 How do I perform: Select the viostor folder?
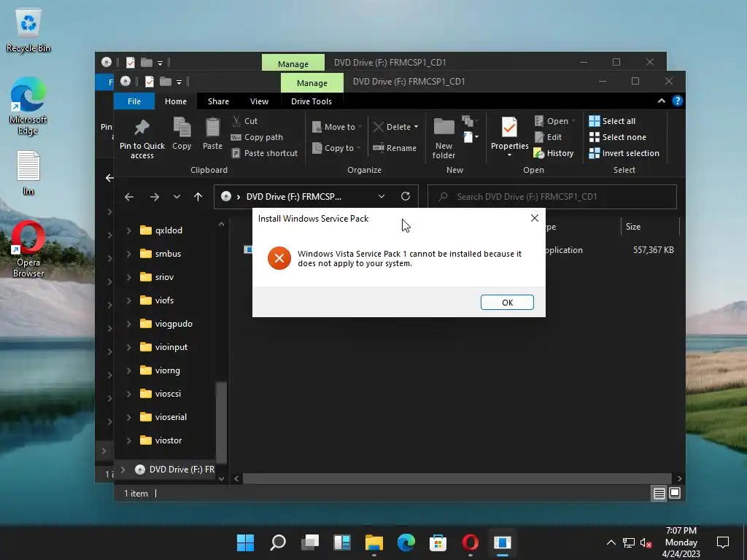[160, 440]
